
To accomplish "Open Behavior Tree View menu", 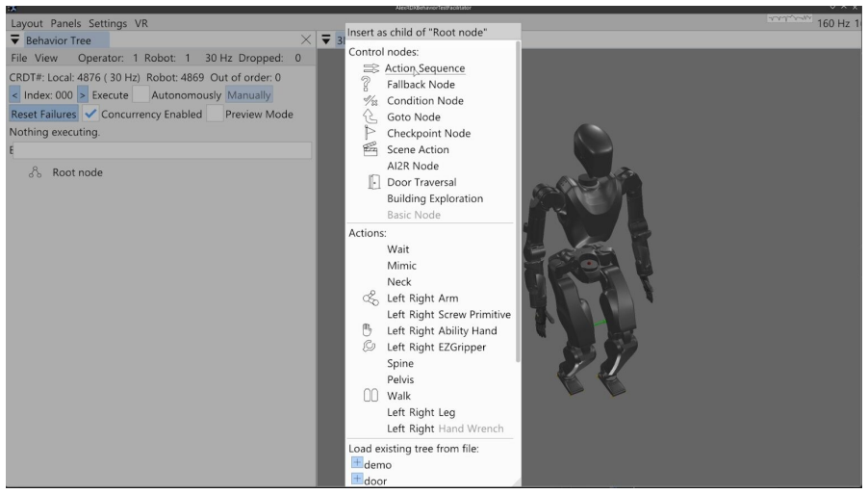I will (46, 58).
